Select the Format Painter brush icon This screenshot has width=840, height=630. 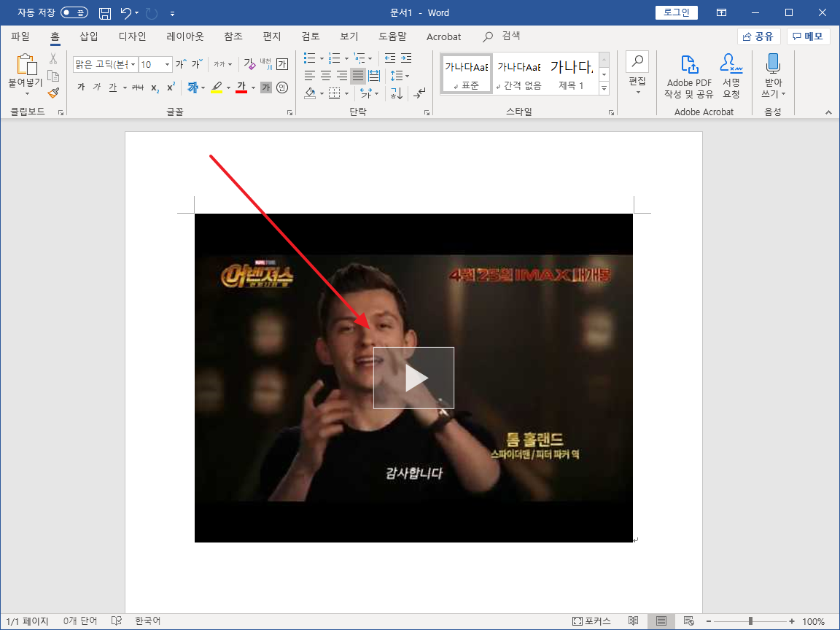53,93
